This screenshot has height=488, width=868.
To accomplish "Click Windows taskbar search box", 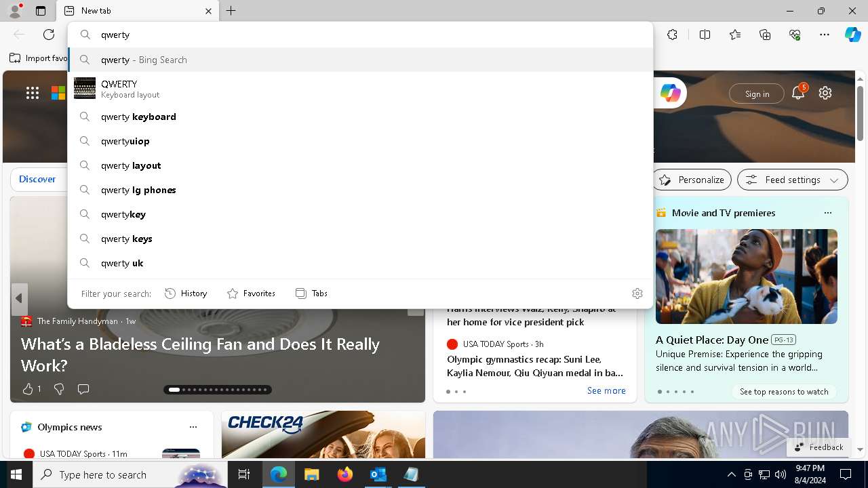I will coord(130,474).
